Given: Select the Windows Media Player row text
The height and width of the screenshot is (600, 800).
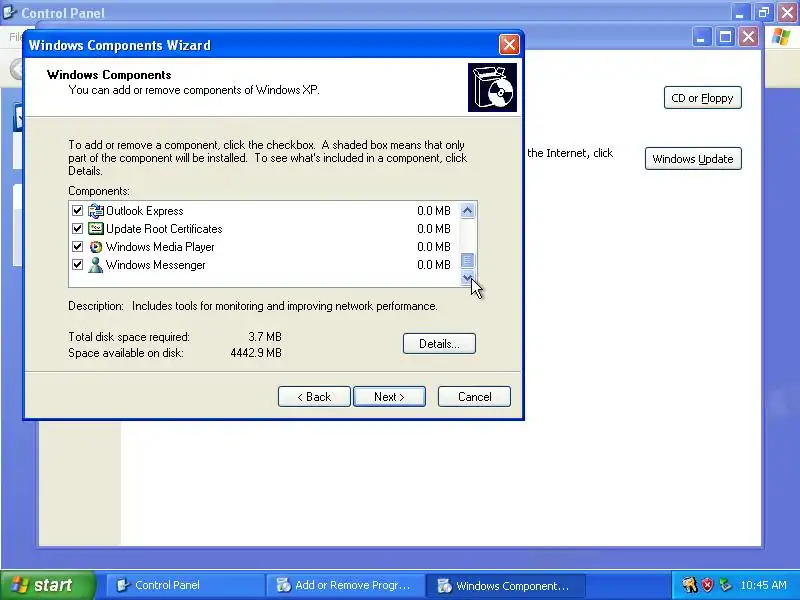Looking at the screenshot, I should tap(160, 247).
